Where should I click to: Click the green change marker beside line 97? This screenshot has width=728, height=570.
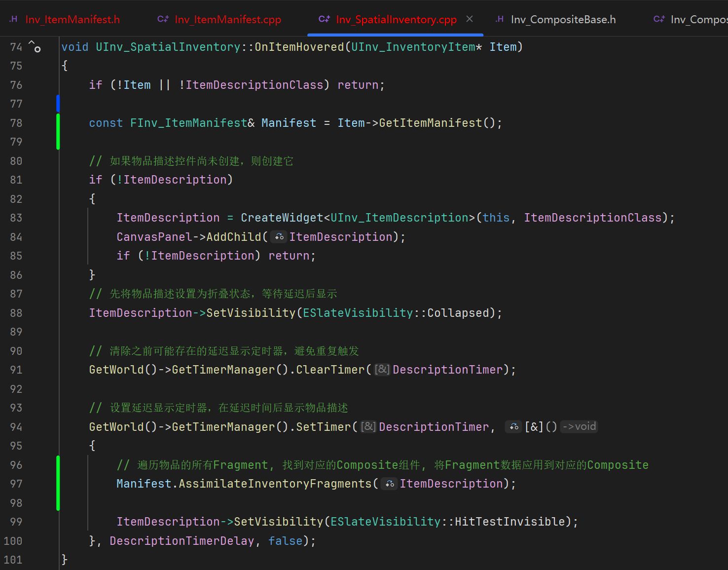[x=58, y=483]
